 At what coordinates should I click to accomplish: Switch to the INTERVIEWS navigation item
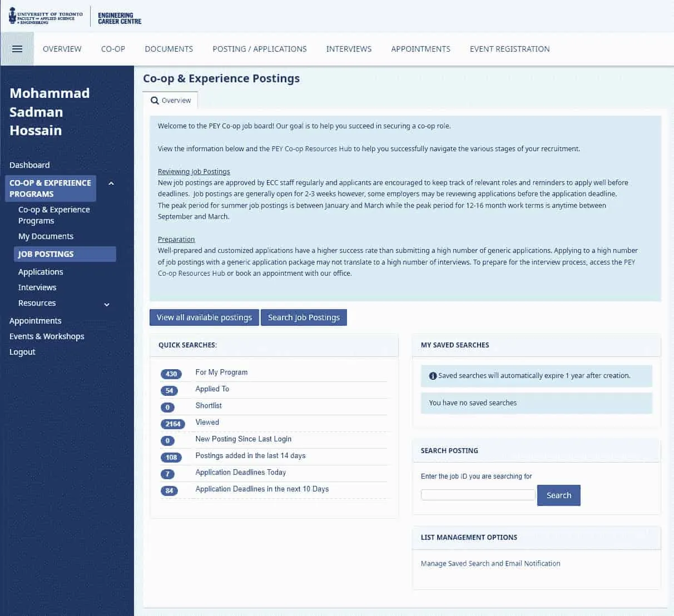(x=349, y=49)
